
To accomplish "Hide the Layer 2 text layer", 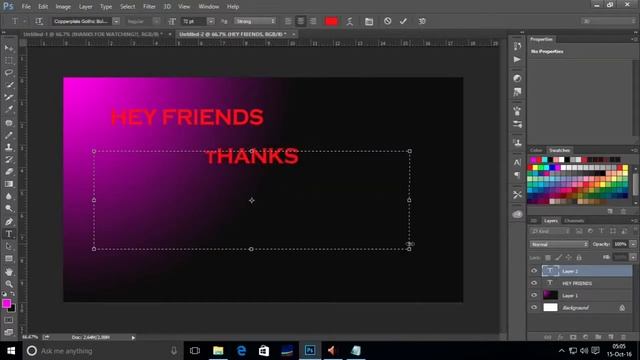I will [x=534, y=271].
